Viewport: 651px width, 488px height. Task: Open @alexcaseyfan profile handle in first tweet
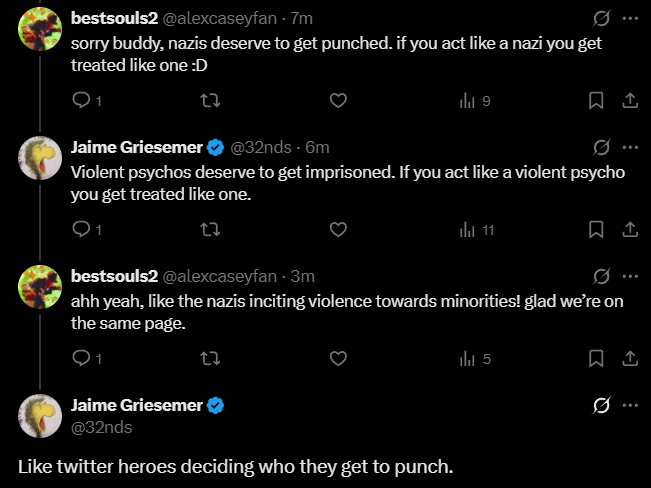click(x=222, y=19)
